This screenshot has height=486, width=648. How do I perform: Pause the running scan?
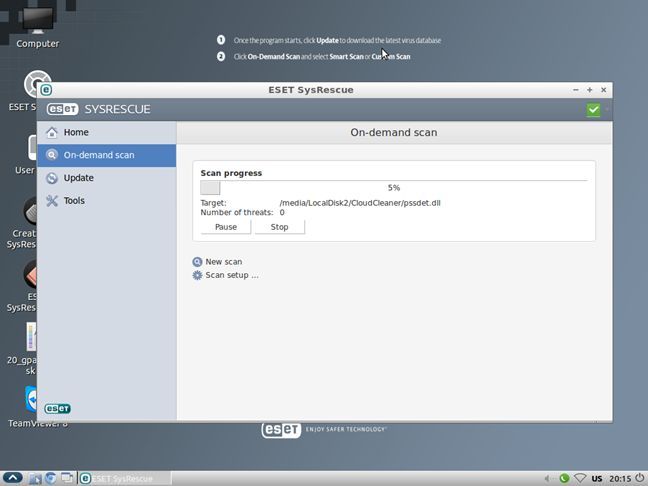226,227
